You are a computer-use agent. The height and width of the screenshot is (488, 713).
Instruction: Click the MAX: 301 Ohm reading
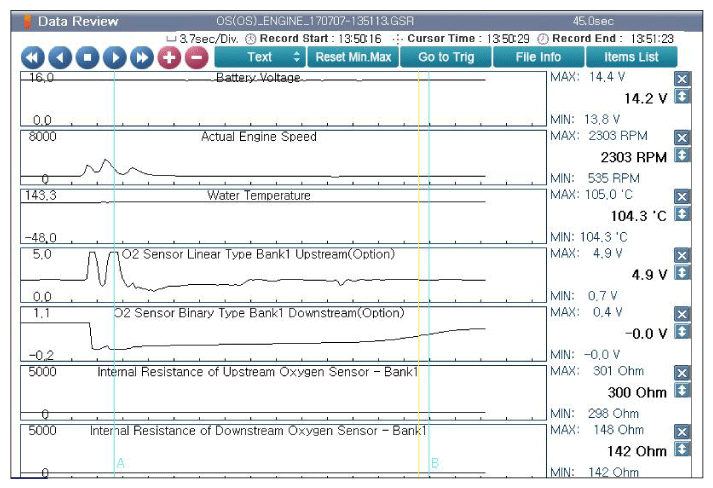597,371
